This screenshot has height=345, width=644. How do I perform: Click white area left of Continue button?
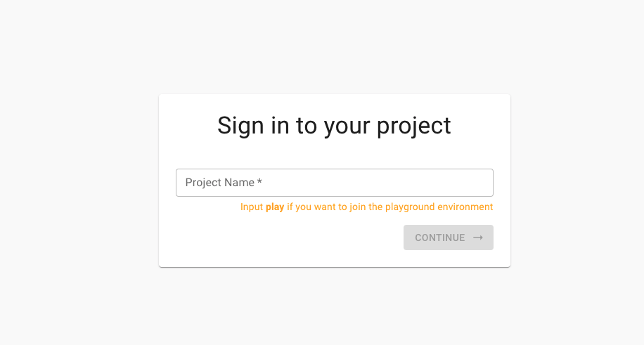pyautogui.click(x=288, y=237)
